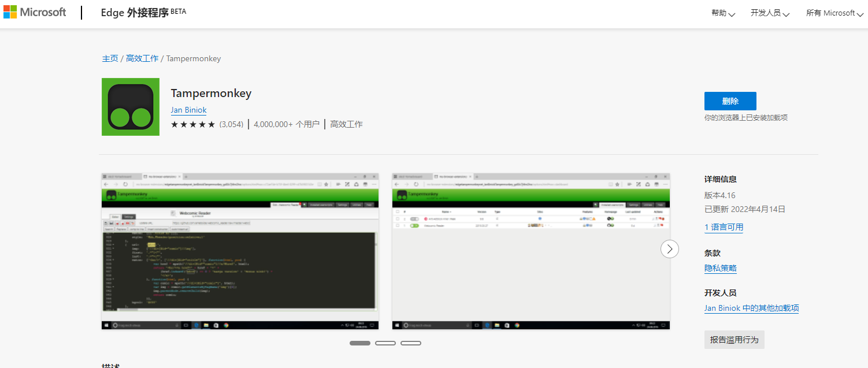Open the 隐私策略 link
Screen dimensions: 868x368
[721, 268]
